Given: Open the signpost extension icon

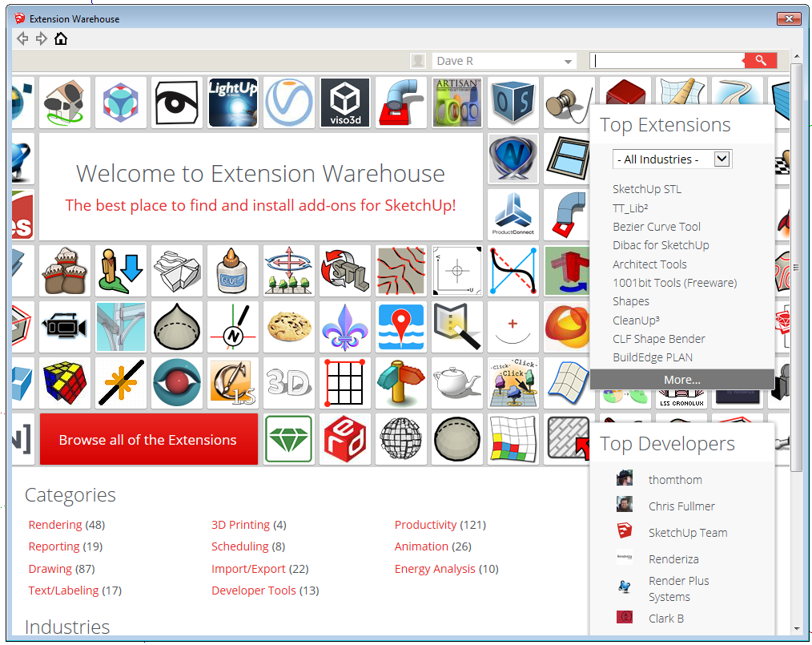Looking at the screenshot, I should point(401,383).
